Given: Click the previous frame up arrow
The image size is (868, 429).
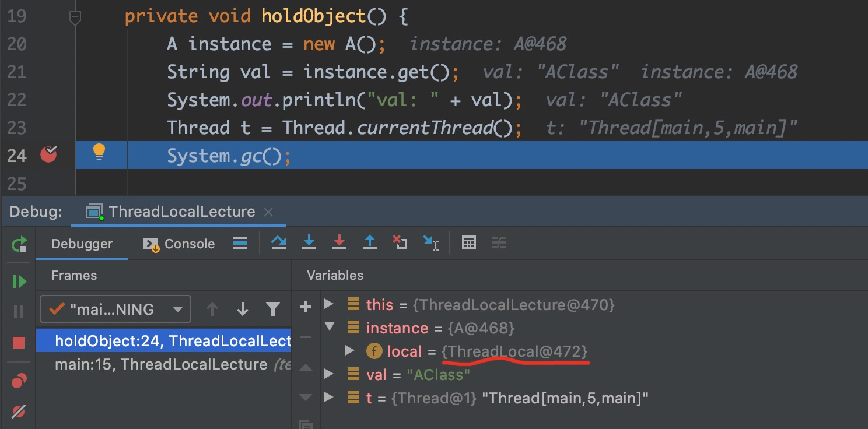Looking at the screenshot, I should tap(212, 310).
